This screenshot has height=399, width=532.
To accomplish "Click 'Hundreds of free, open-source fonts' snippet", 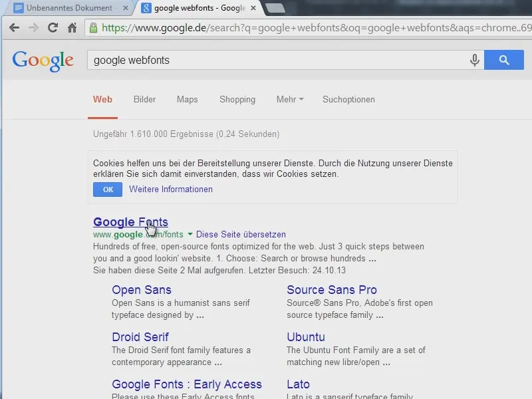I will (x=259, y=246).
